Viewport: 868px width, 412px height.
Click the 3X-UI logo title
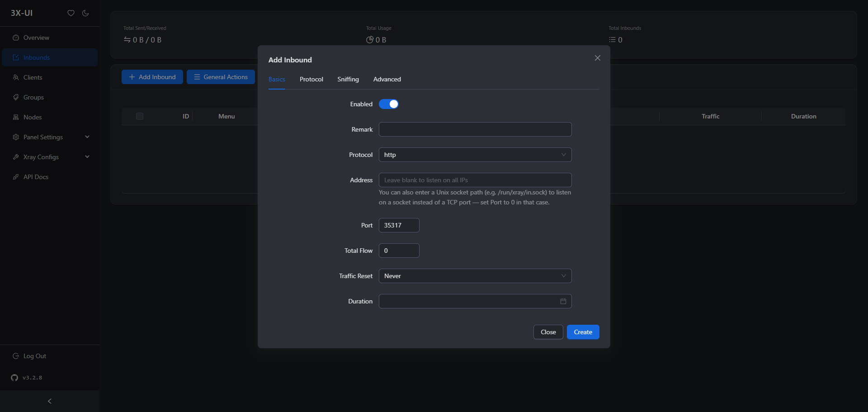click(x=22, y=13)
